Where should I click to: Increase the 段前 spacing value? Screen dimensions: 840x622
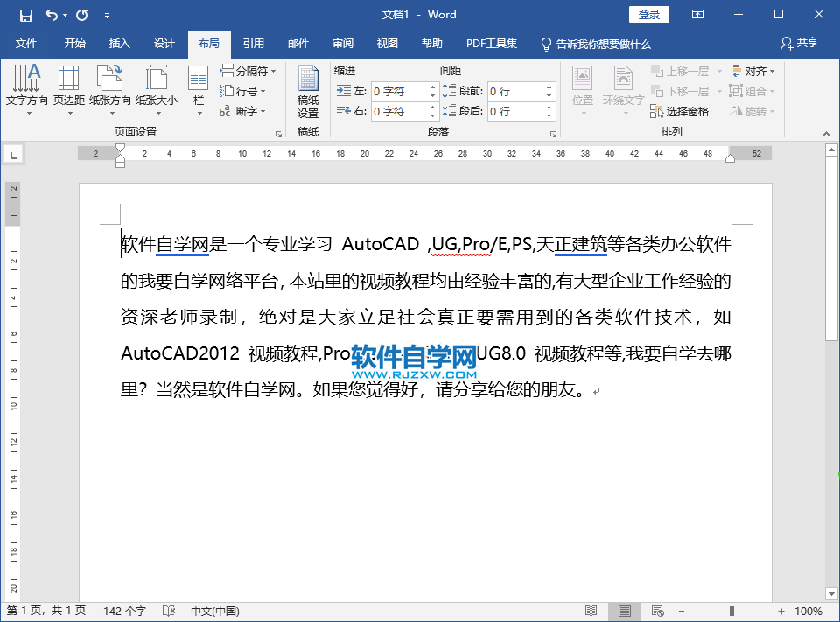549,87
